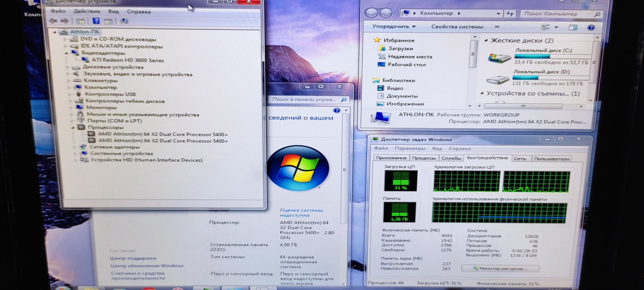Switch to Приложения tab in Task Manager
The width and height of the screenshot is (644, 290).
click(x=391, y=158)
